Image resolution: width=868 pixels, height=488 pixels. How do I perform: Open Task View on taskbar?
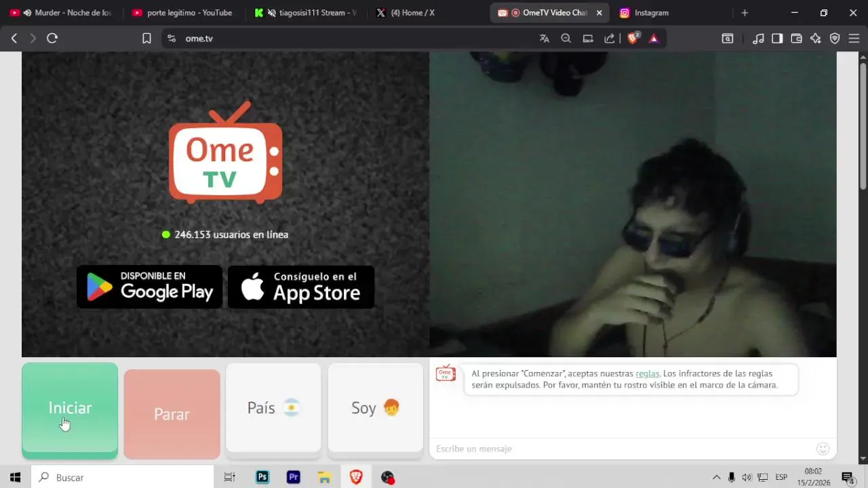coord(229,477)
